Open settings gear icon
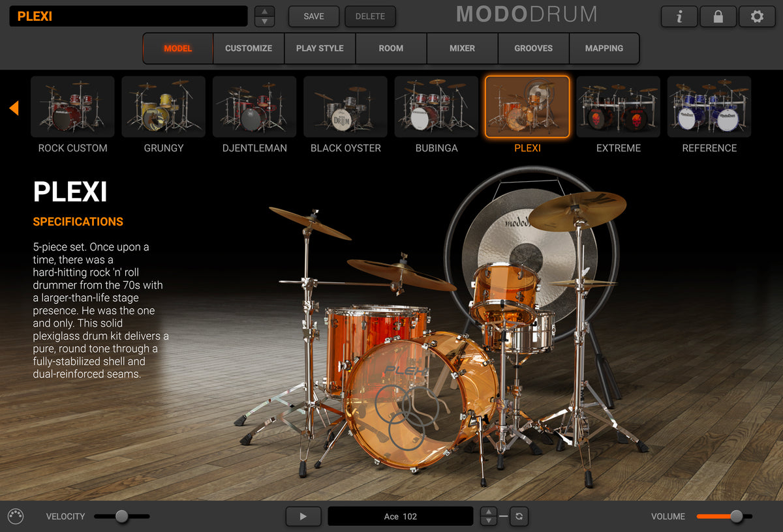This screenshot has width=783, height=532. pos(757,16)
